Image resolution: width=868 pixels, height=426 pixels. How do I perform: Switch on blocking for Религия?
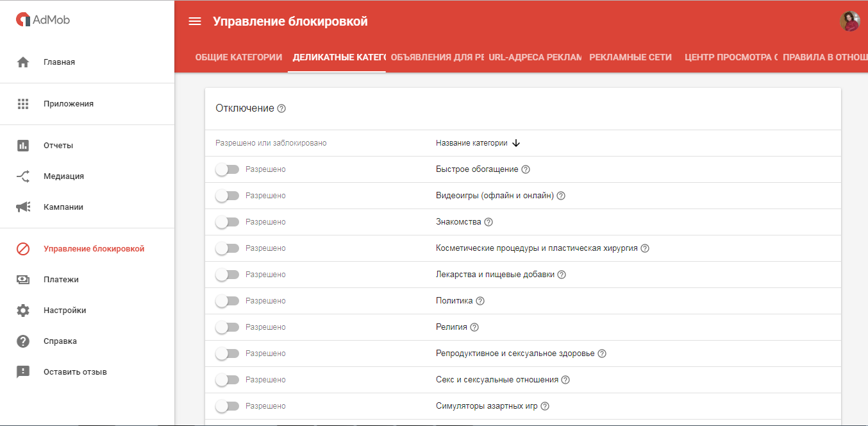(228, 327)
